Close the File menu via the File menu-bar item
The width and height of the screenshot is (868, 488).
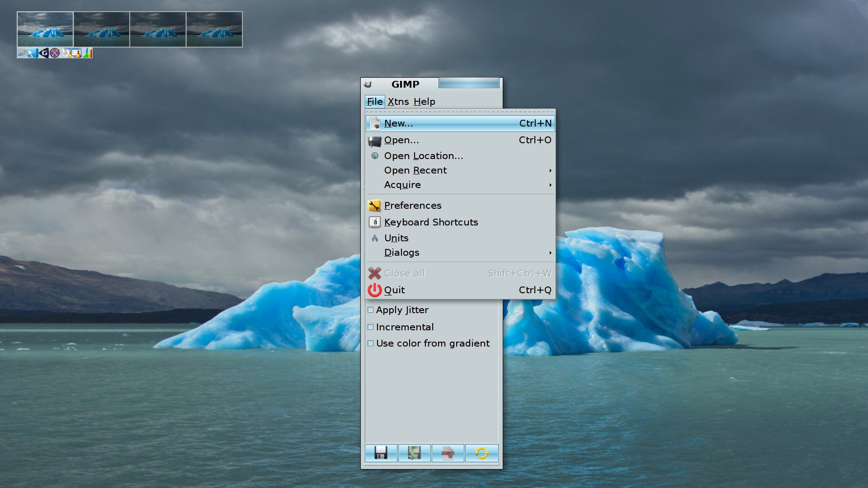point(375,102)
